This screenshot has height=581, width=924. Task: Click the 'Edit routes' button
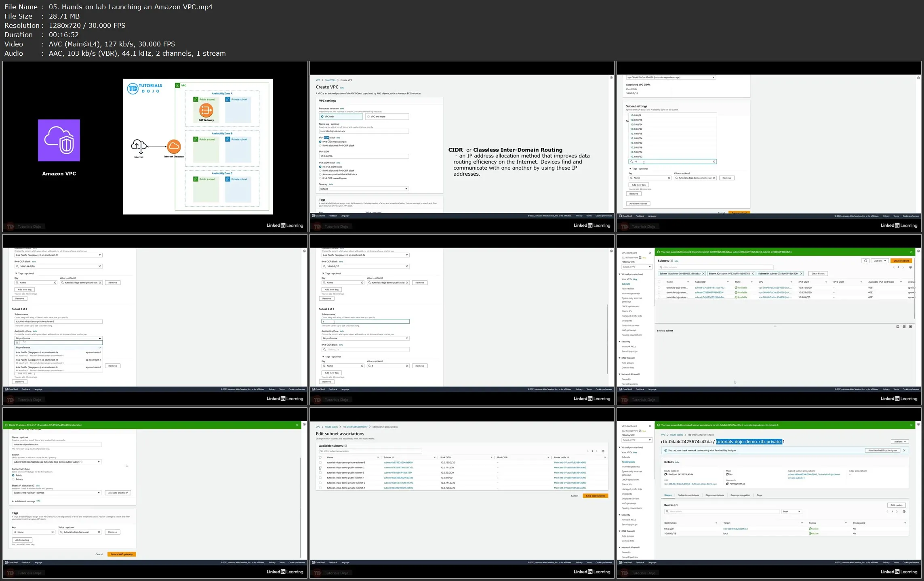896,505
